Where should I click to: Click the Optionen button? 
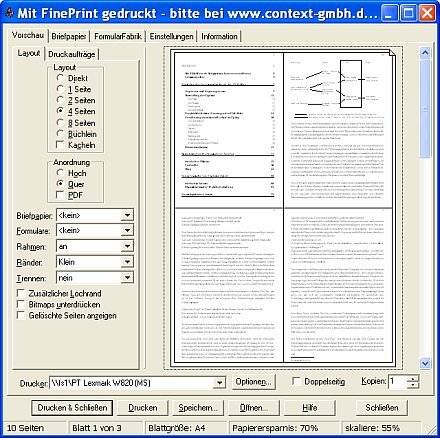(253, 382)
